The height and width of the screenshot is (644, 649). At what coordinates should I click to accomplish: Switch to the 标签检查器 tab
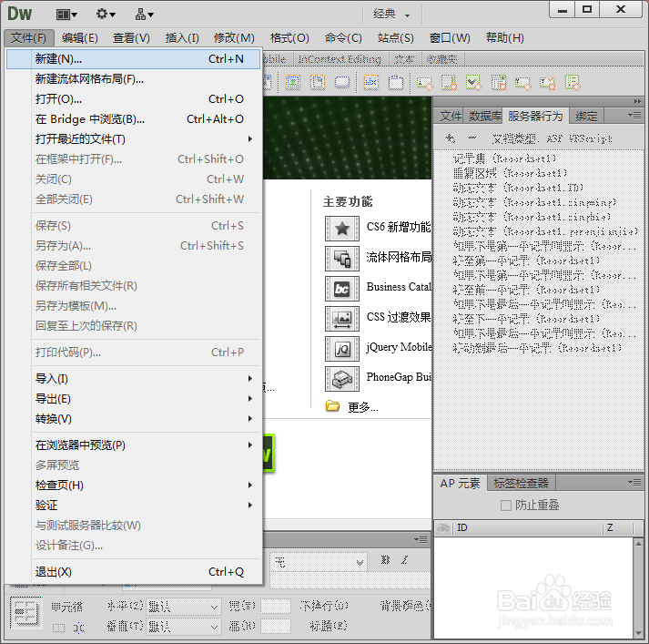[x=521, y=484]
